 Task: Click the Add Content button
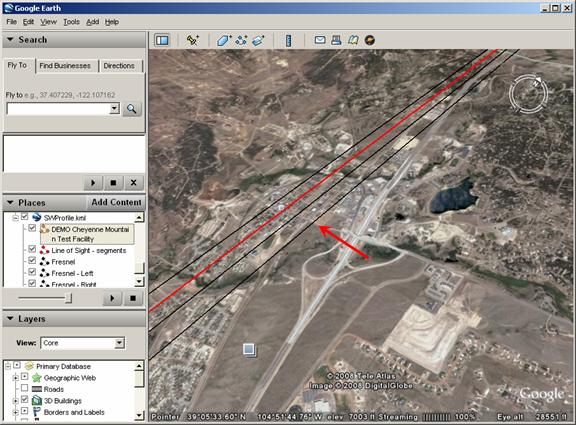[116, 202]
